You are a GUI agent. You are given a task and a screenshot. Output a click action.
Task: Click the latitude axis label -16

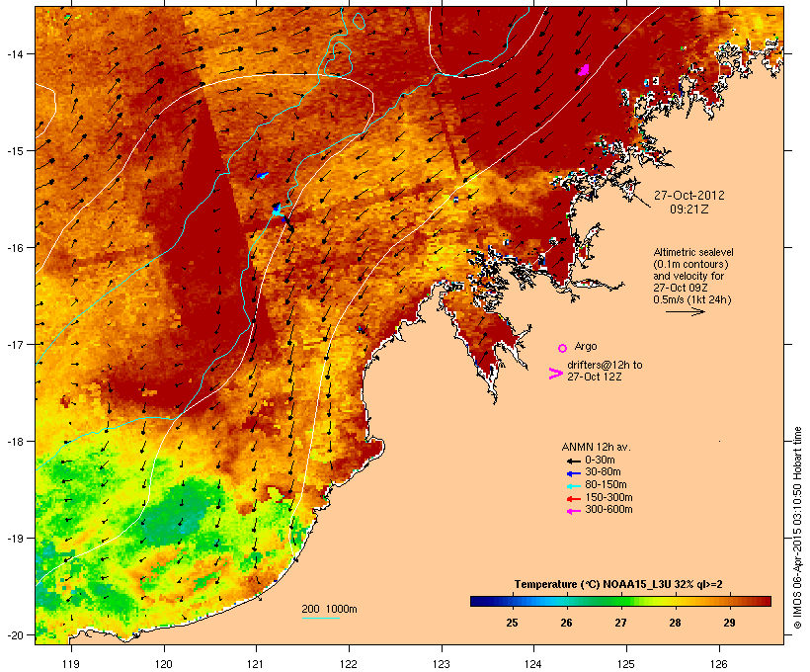click(14, 248)
